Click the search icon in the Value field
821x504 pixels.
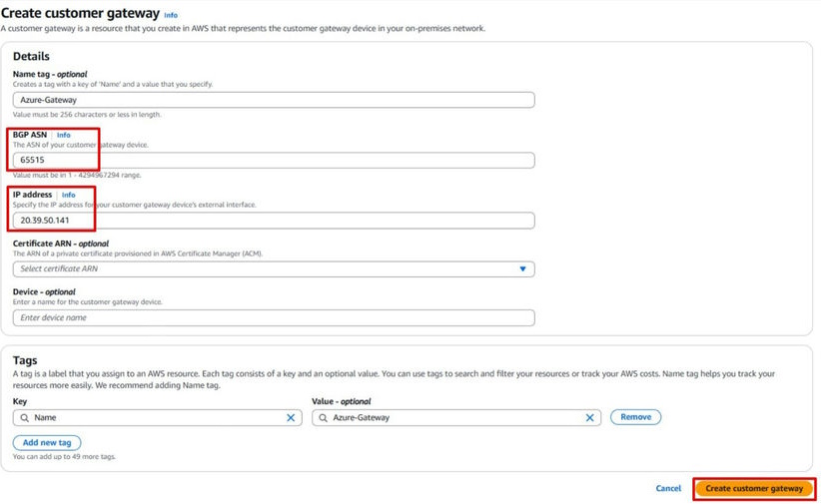coord(323,417)
